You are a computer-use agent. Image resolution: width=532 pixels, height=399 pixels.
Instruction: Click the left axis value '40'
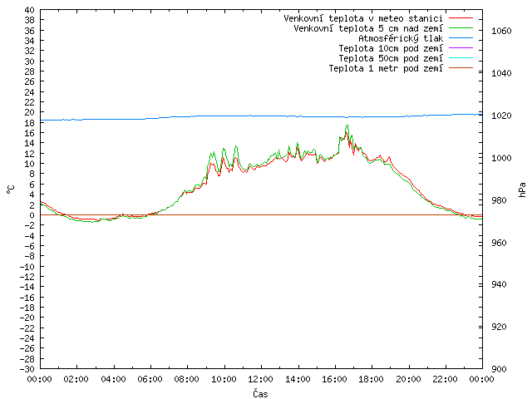30,10
